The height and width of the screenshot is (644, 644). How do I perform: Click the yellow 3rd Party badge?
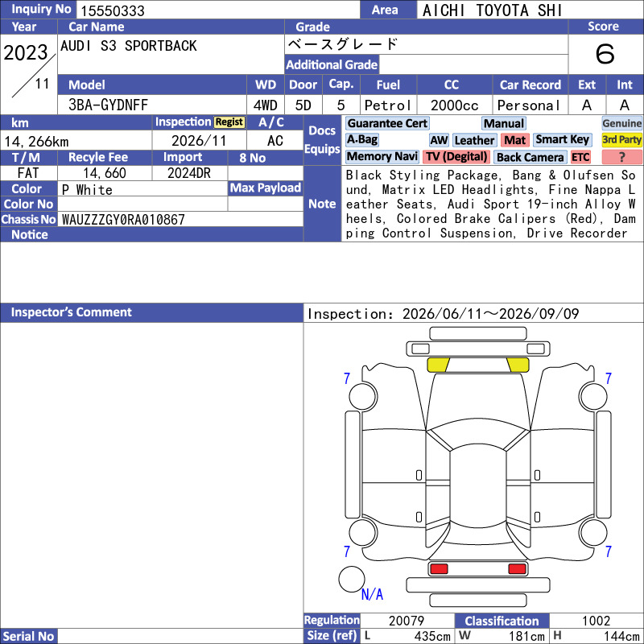pos(621,140)
